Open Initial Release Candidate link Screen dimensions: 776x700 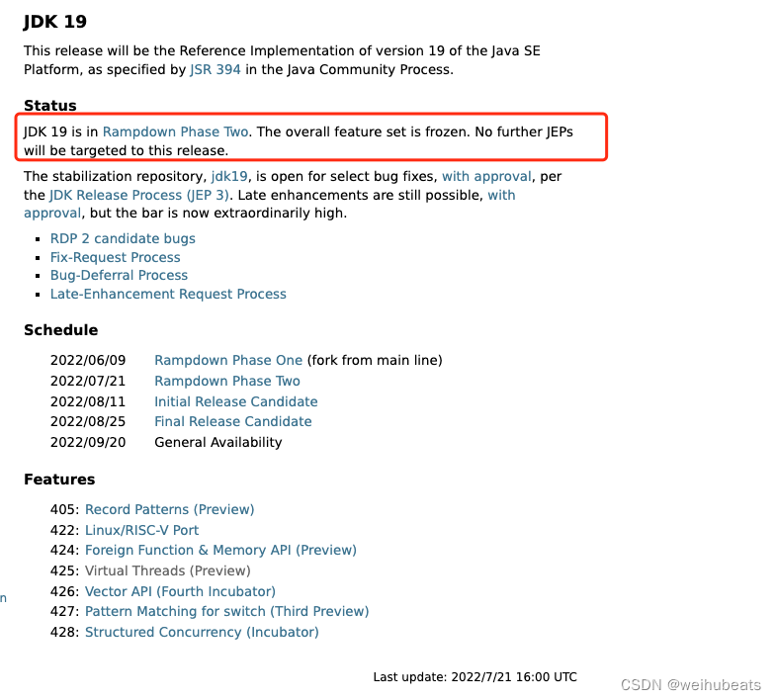tap(236, 401)
